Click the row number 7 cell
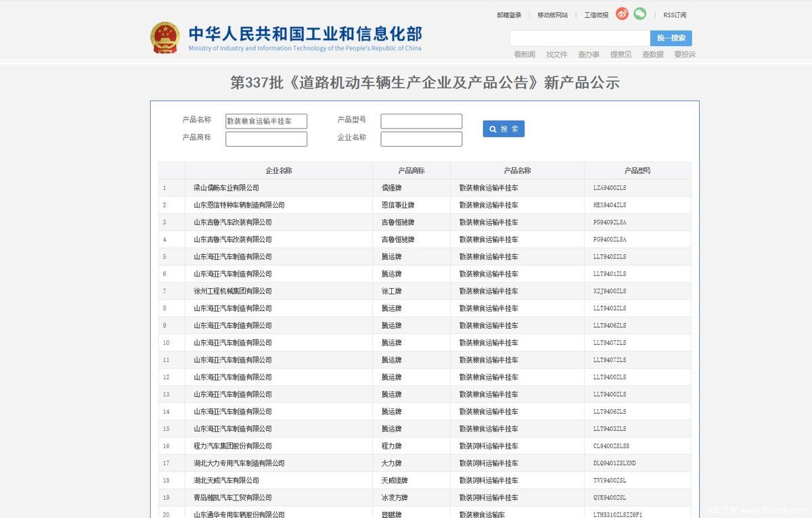Viewport: 812px width, 518px height. pyautogui.click(x=172, y=291)
